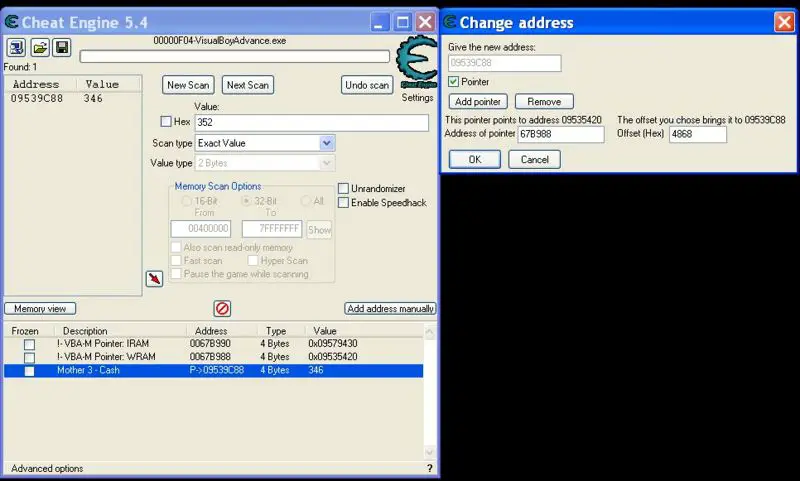Viewport: 800px width, 481px height.
Task: Open the Value type dropdown
Action: pyautogui.click(x=327, y=163)
